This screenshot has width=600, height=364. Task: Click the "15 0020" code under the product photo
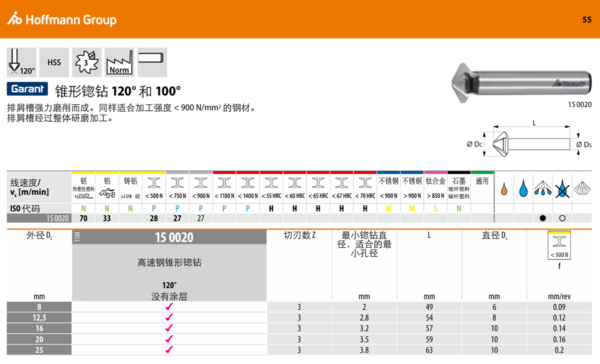coord(580,105)
